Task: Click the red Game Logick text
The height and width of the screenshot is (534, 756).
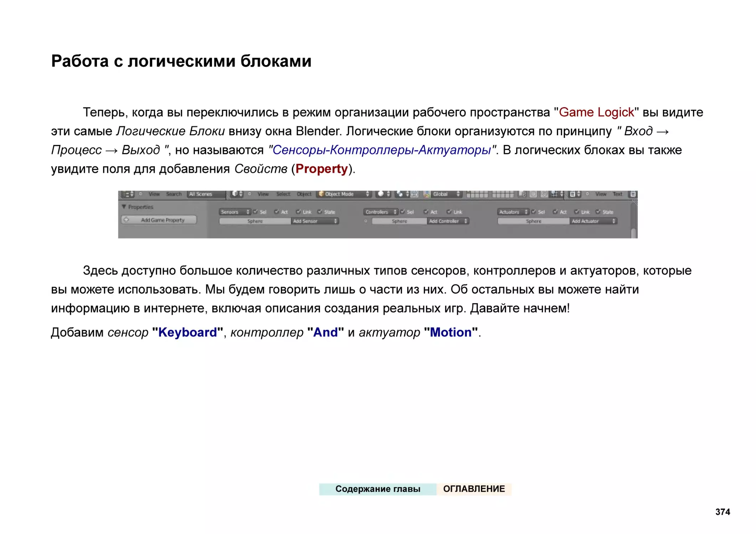Action: [x=597, y=112]
